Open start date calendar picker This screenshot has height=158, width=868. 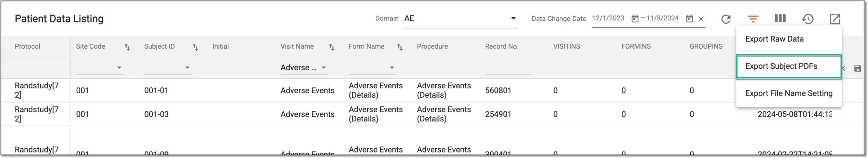635,19
